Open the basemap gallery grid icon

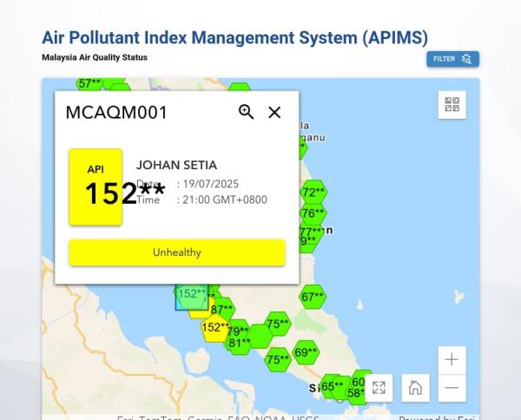(452, 105)
